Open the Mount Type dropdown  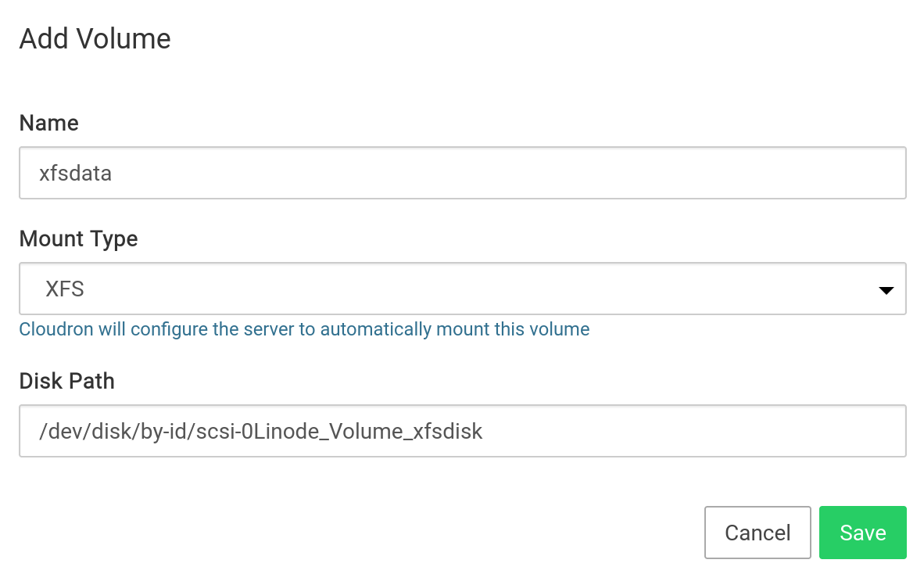(x=462, y=289)
